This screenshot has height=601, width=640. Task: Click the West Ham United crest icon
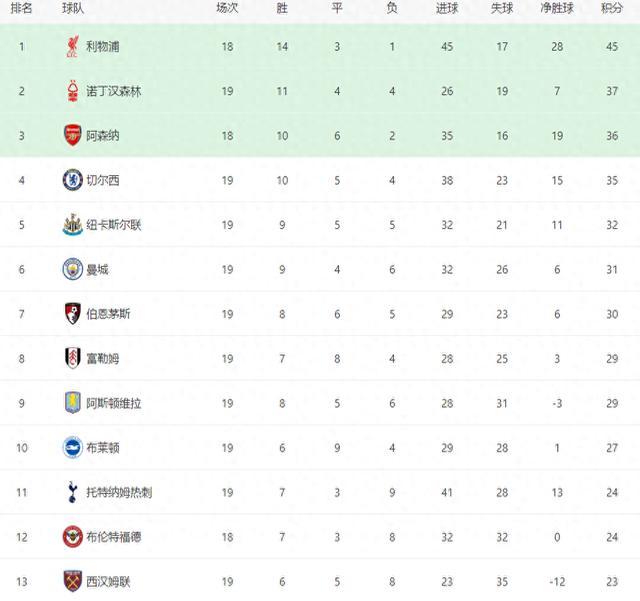pyautogui.click(x=73, y=581)
